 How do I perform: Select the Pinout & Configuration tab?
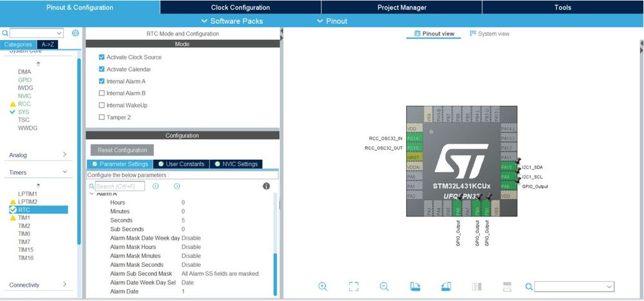(80, 7)
